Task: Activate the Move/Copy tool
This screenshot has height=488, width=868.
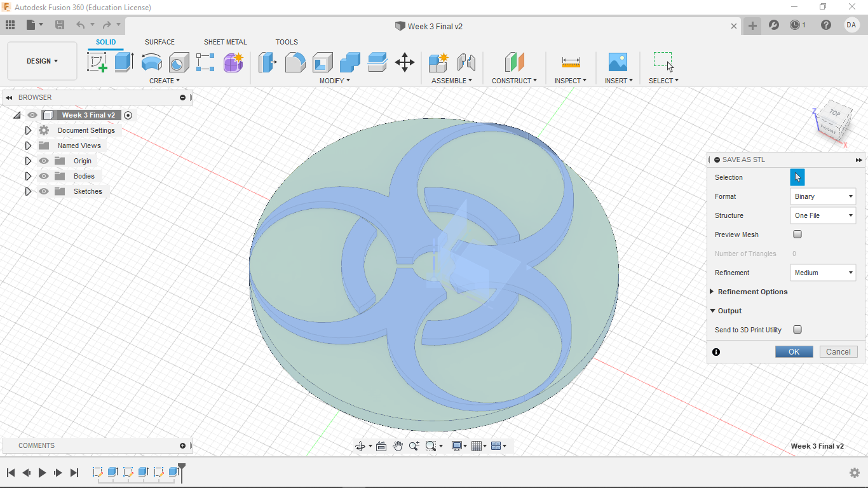Action: tap(405, 62)
